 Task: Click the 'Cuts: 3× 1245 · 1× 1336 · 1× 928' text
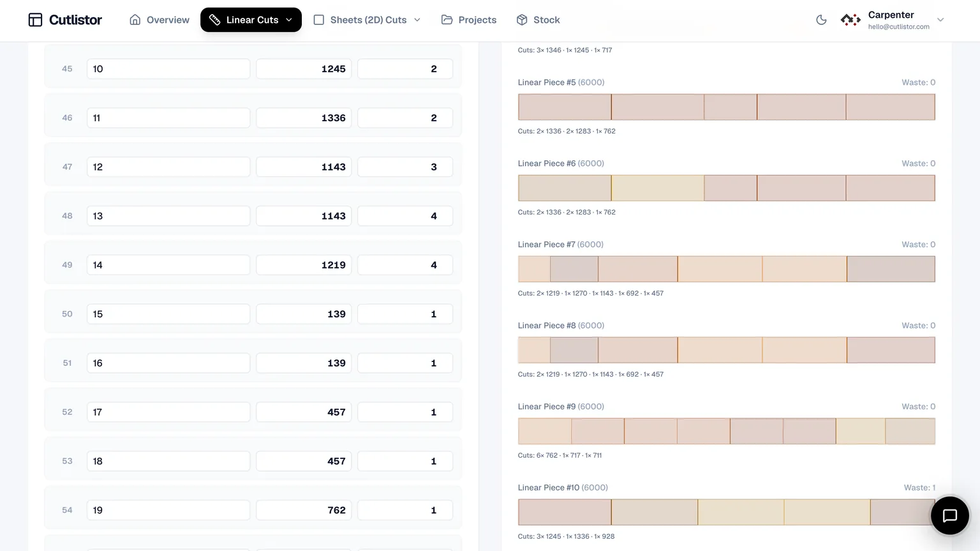[566, 536]
